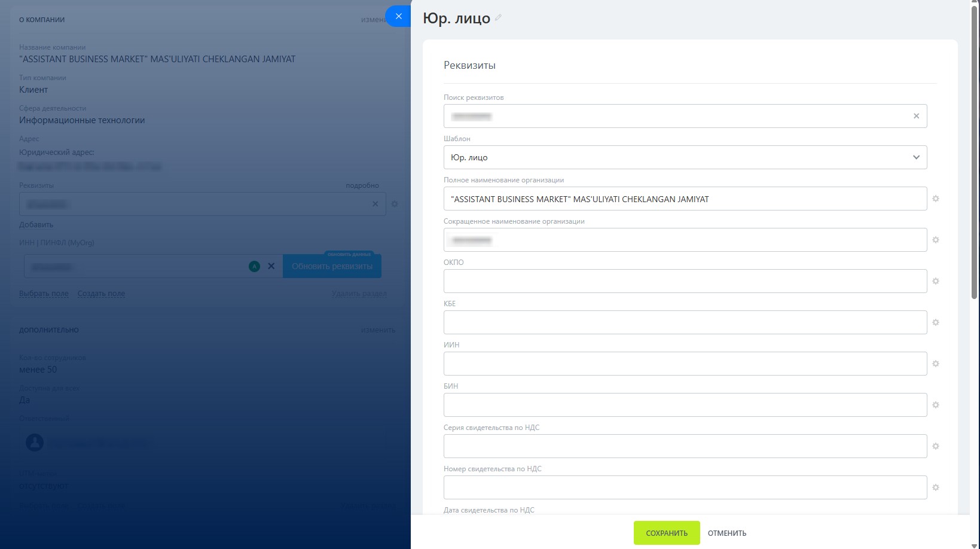
Task: Click the Клиент company type value
Action: pos(33,90)
